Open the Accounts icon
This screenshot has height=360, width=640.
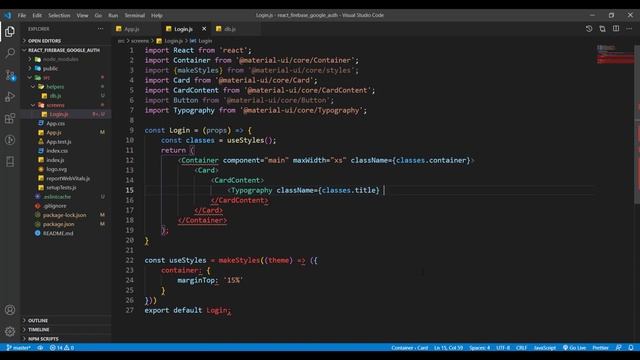pos(10,310)
